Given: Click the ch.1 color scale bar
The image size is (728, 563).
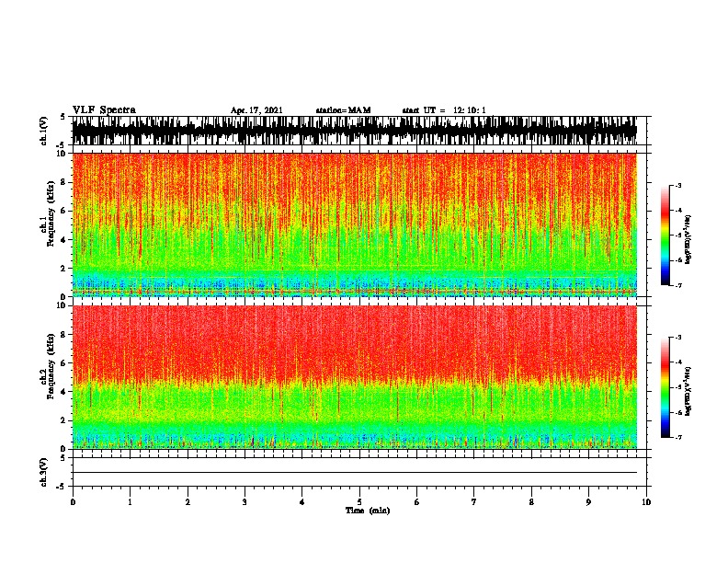Looking at the screenshot, I should click(665, 236).
